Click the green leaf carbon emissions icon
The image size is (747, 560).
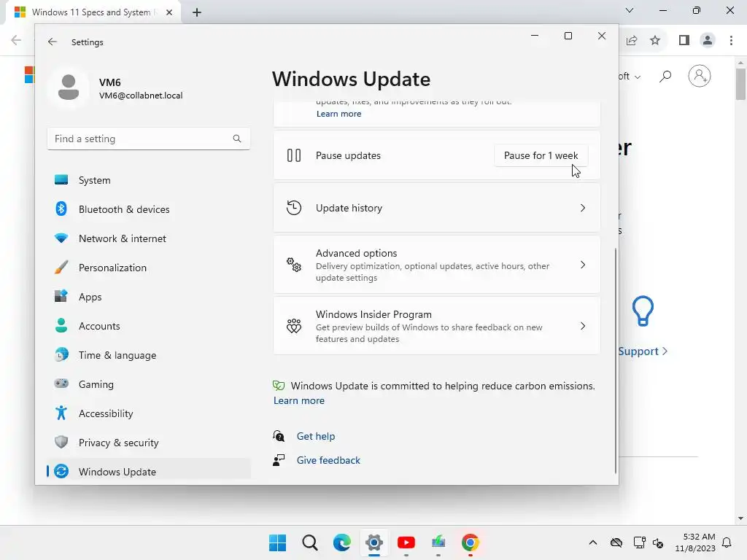279,386
